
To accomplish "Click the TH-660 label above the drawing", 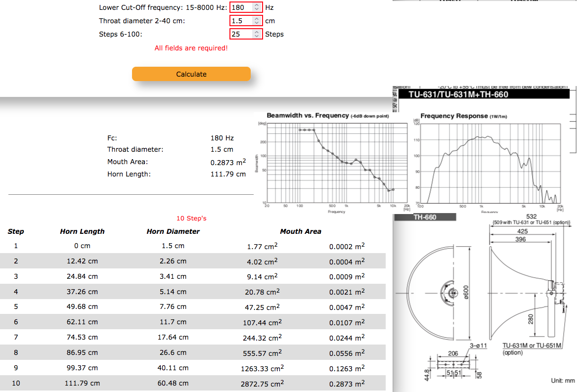I will click(x=425, y=217).
